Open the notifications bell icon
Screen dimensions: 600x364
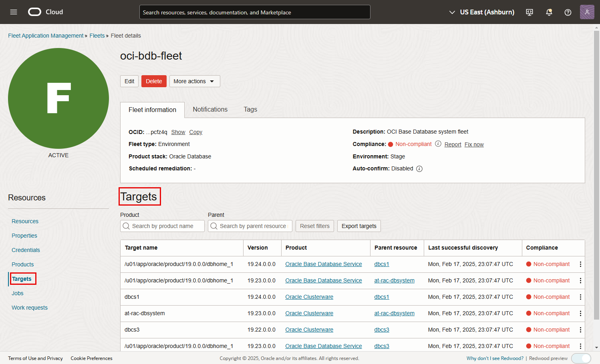point(549,12)
